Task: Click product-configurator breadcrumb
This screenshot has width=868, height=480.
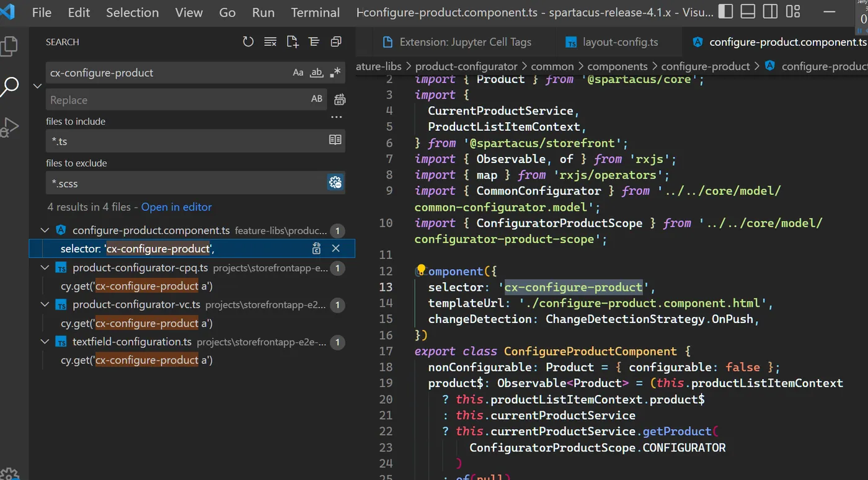Action: coord(466,66)
